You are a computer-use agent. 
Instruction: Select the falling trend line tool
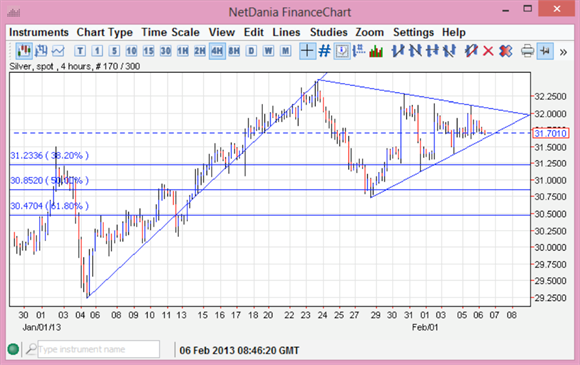pos(415,51)
